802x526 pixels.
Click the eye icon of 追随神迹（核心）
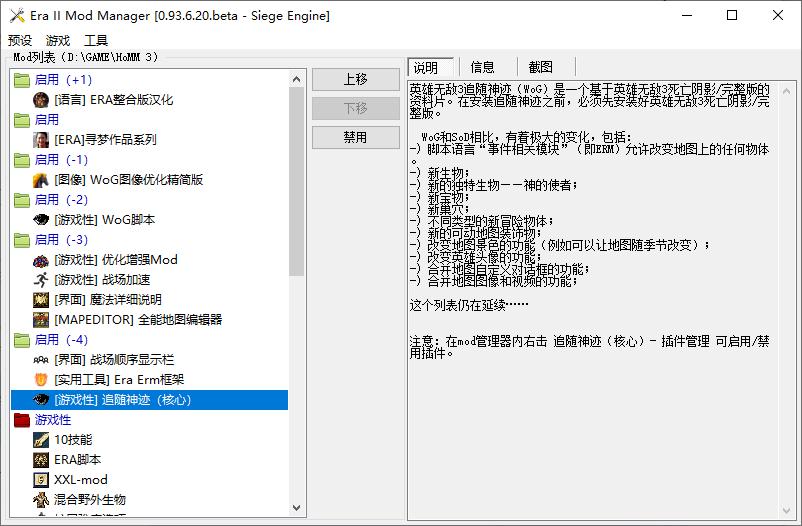point(41,400)
